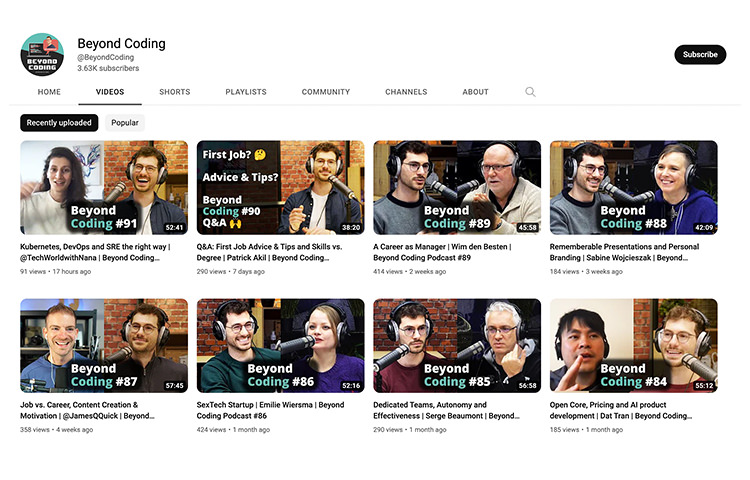Image resolution: width=750 pixels, height=480 pixels.
Task: Open the Community tab
Action: click(326, 92)
